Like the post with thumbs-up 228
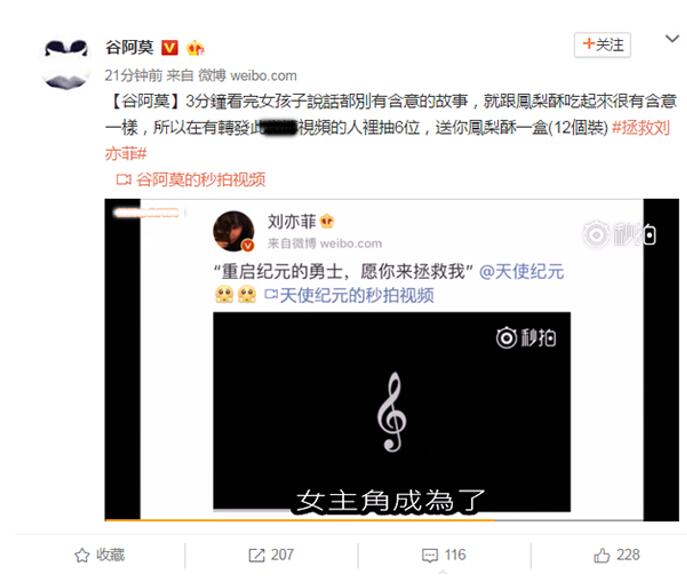Viewport: 687px width, 576px height. coord(617,555)
